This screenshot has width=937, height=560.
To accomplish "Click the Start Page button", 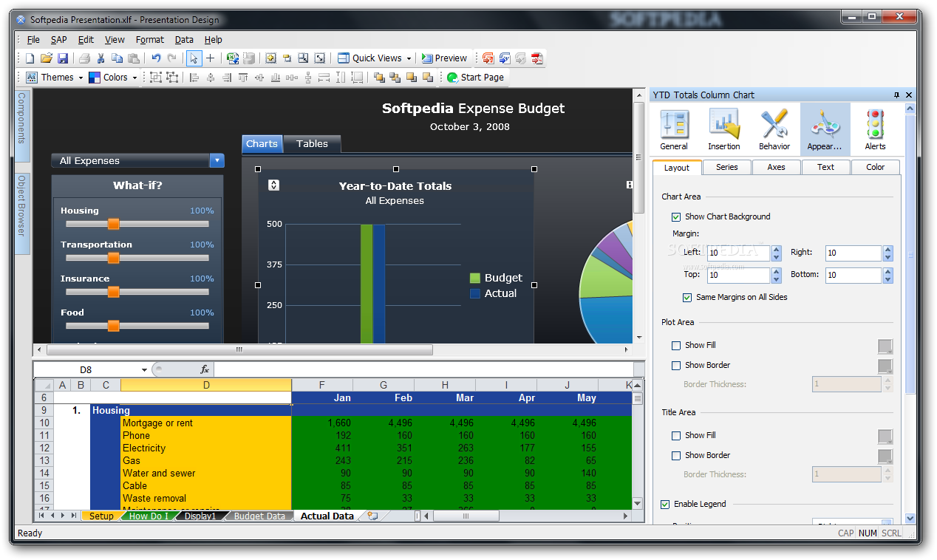I will click(475, 78).
